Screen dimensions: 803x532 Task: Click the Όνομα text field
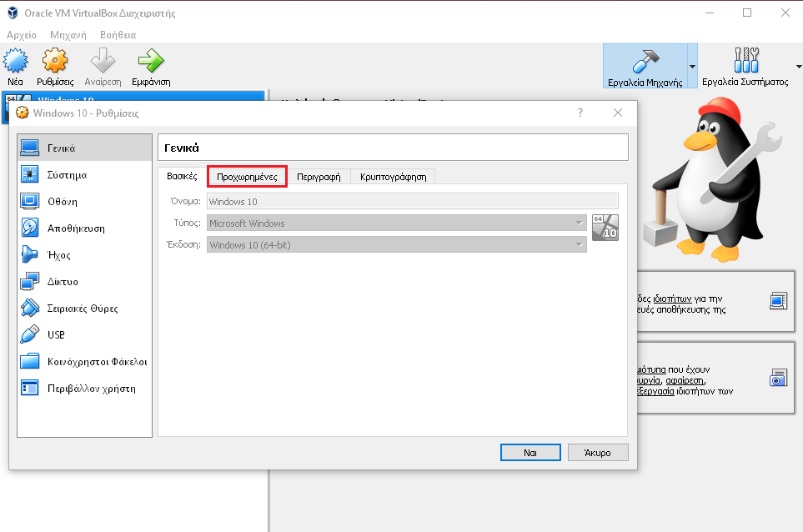pyautogui.click(x=412, y=201)
